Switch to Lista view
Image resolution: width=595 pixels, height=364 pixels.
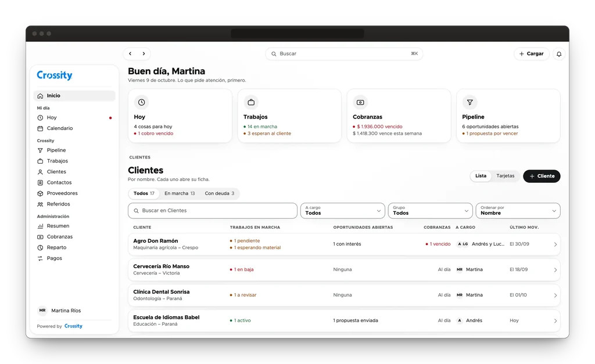click(x=481, y=176)
